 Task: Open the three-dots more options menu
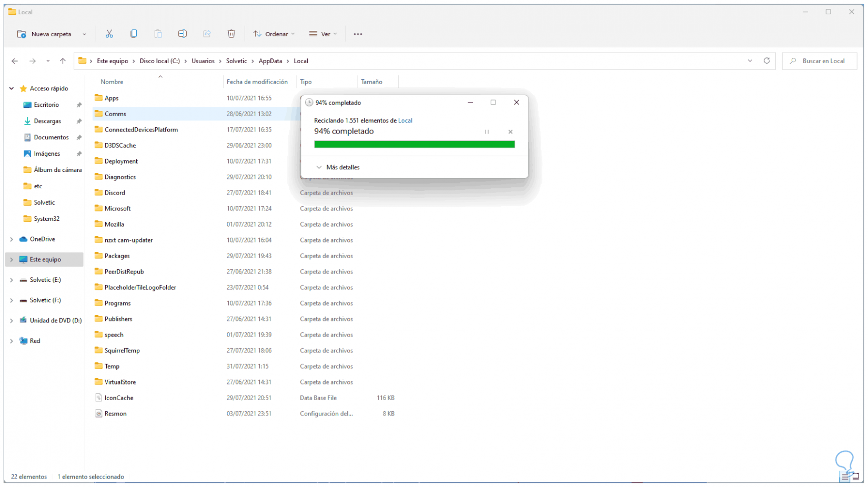point(358,34)
